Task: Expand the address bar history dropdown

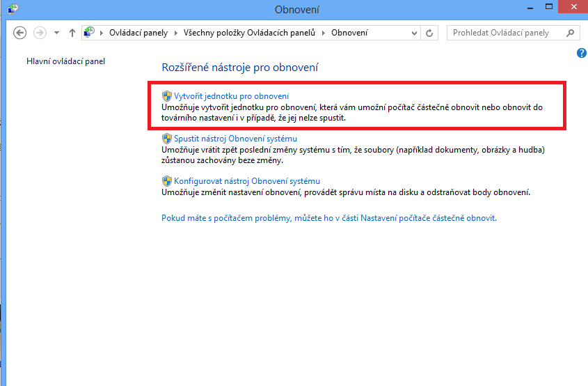Action: coord(415,33)
